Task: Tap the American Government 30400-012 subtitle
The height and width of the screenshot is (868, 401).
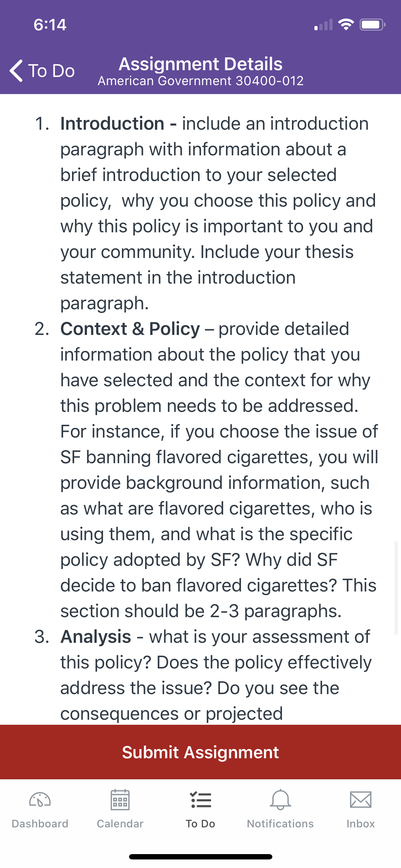Action: click(x=201, y=81)
